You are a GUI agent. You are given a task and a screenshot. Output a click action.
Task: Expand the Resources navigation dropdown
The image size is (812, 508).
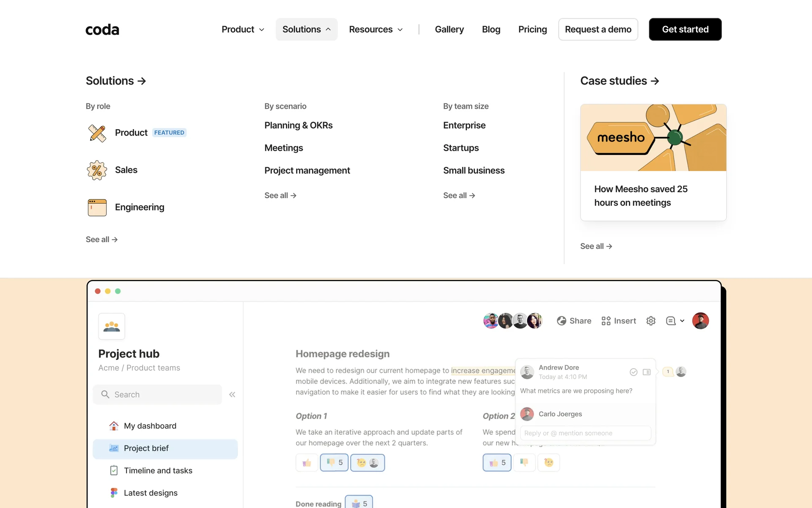pos(376,29)
